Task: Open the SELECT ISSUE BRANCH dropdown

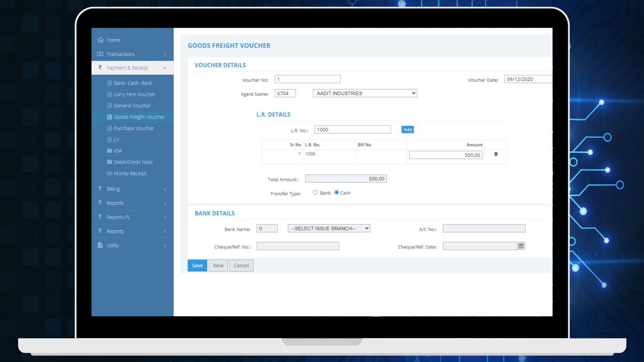Action: (x=329, y=228)
